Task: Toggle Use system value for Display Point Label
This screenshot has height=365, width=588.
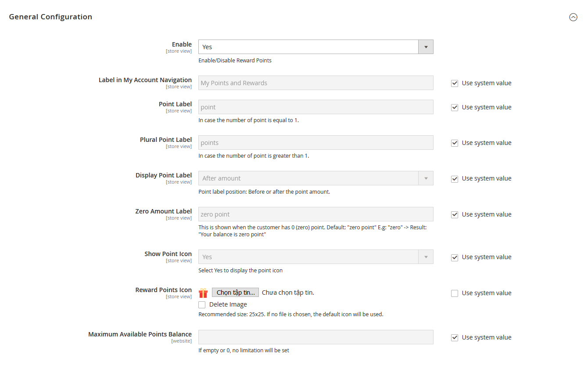Action: pyautogui.click(x=455, y=179)
